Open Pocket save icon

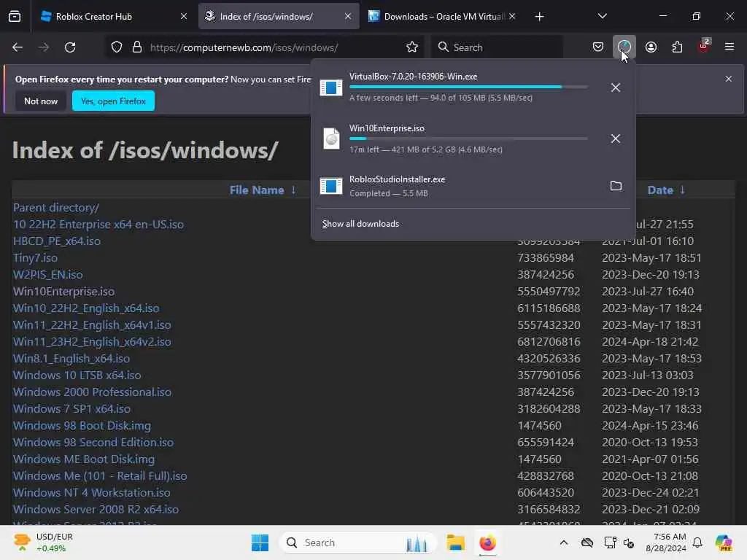pos(598,47)
